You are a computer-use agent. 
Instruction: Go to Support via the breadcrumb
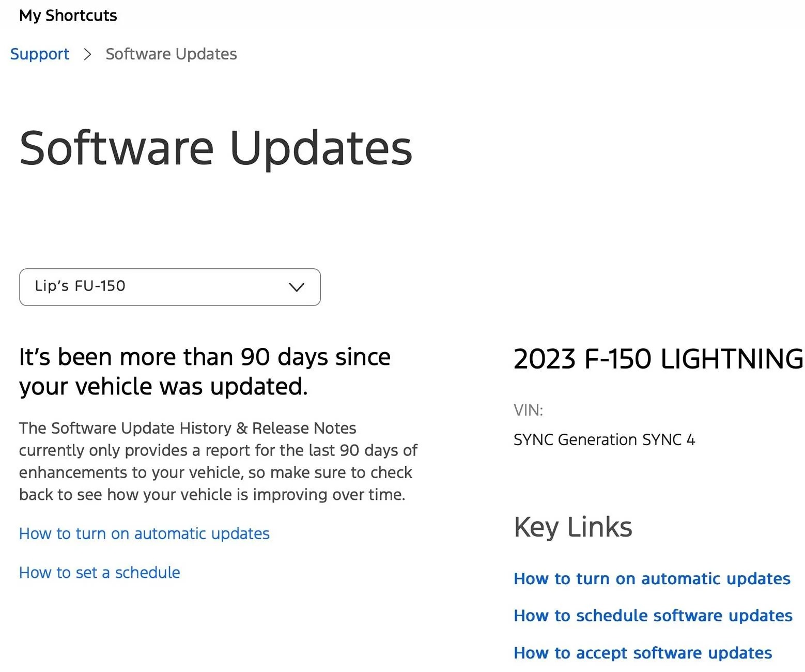40,54
